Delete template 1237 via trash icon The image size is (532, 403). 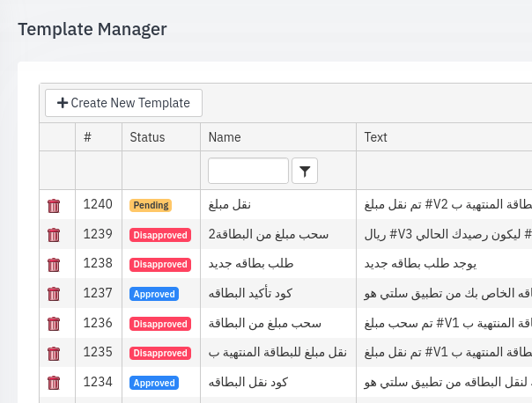(54, 294)
